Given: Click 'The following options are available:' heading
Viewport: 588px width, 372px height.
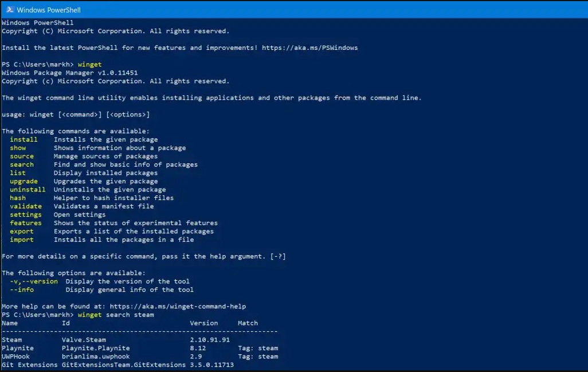Looking at the screenshot, I should 73,273.
